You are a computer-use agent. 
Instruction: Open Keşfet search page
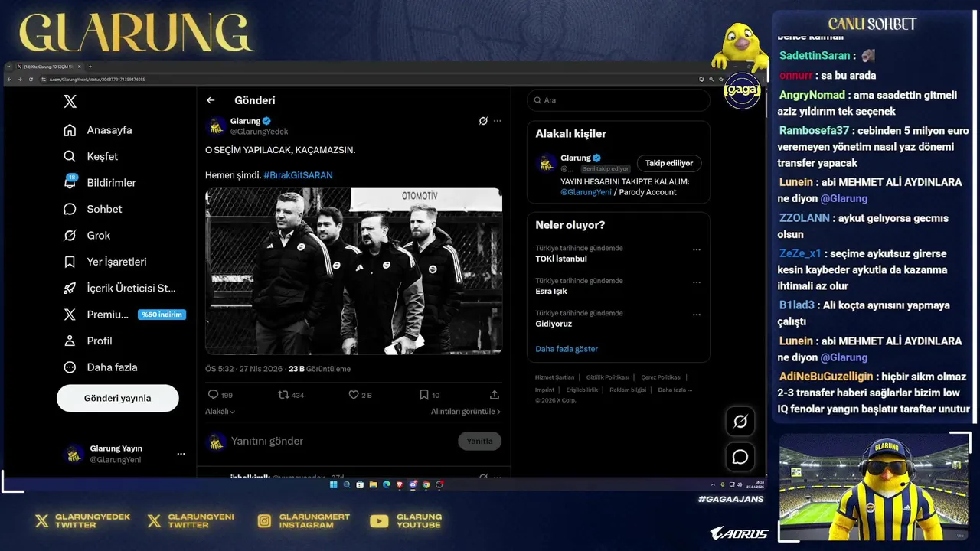[91, 156]
